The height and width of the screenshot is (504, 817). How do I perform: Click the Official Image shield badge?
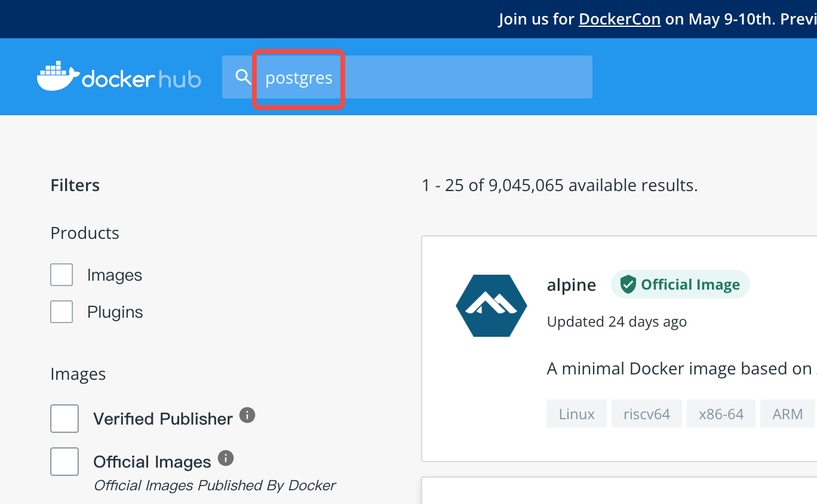pos(680,285)
